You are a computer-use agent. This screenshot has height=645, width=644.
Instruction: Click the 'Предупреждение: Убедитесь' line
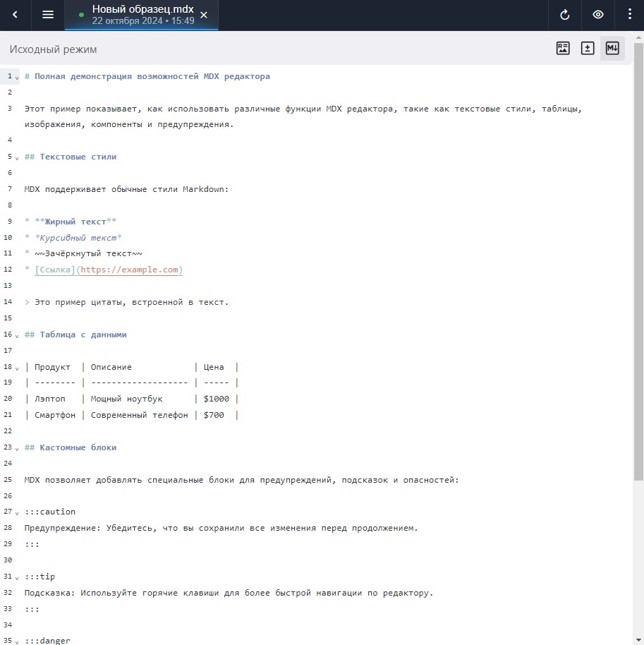point(221,528)
